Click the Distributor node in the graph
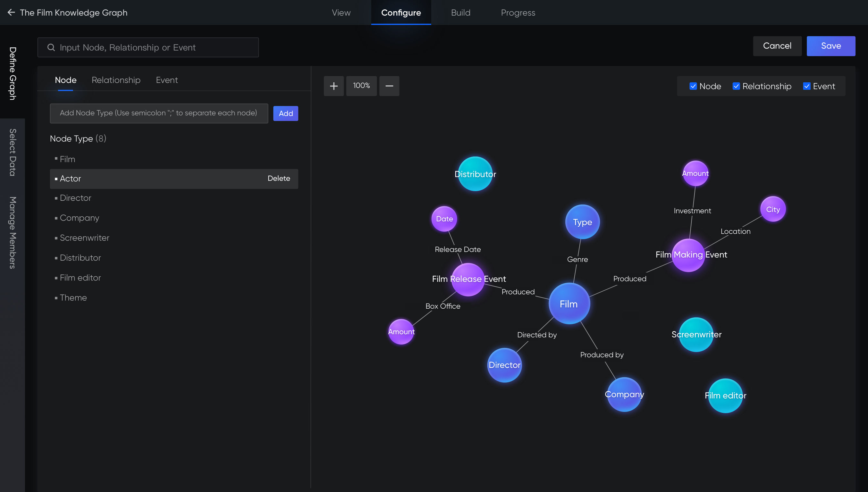This screenshot has width=868, height=492. pyautogui.click(x=475, y=174)
